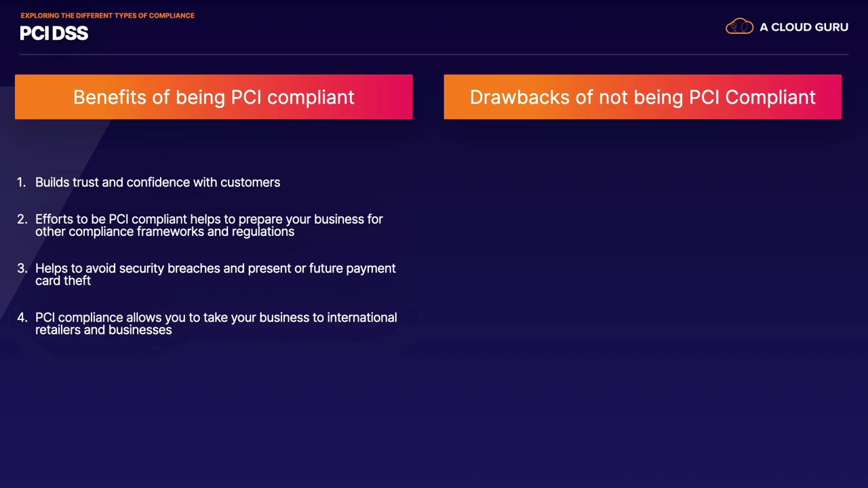Click the words "card theft" in point three

tap(63, 281)
